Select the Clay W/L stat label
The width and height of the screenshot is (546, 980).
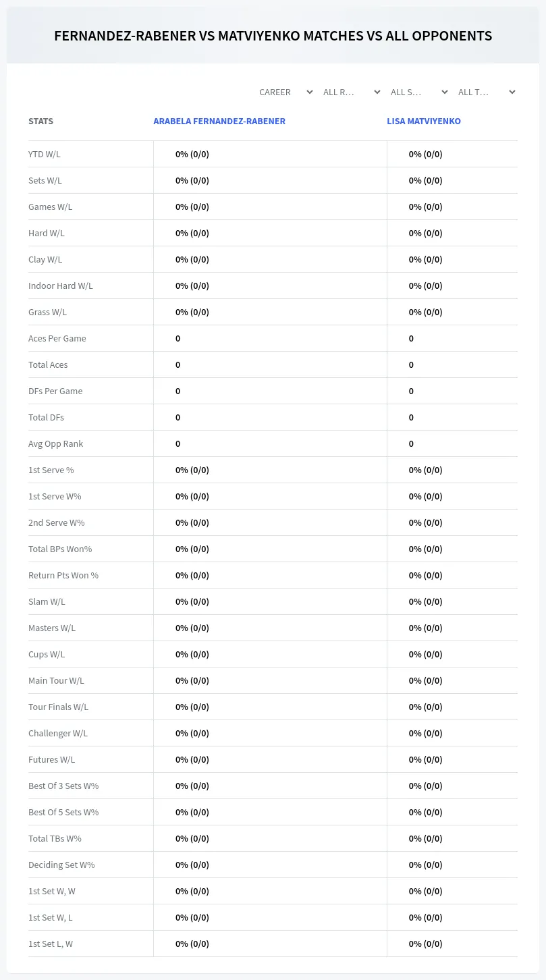tap(45, 259)
